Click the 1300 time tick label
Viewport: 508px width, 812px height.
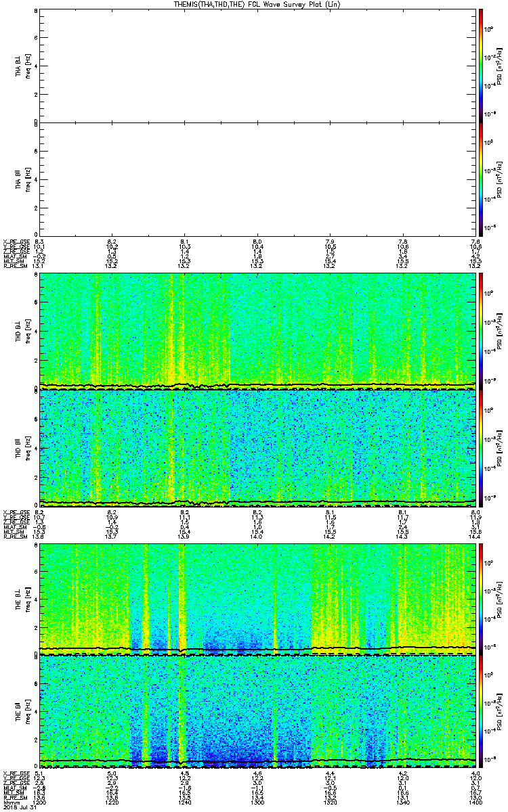pyautogui.click(x=257, y=801)
